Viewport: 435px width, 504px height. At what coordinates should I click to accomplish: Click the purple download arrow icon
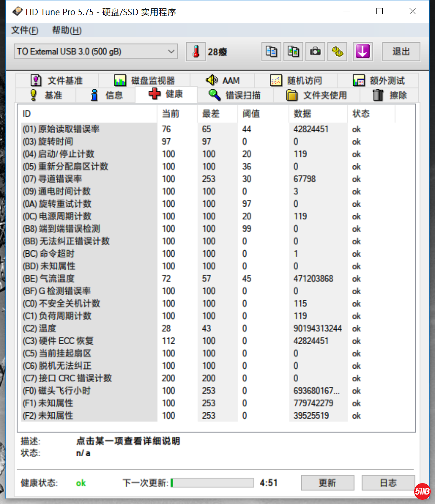pos(363,52)
